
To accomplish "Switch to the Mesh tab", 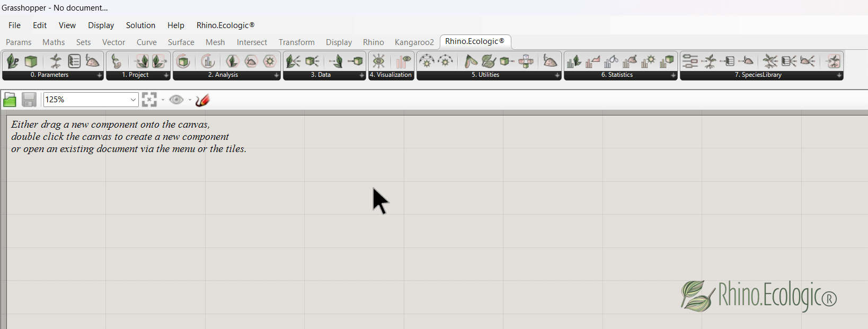I will [x=215, y=42].
